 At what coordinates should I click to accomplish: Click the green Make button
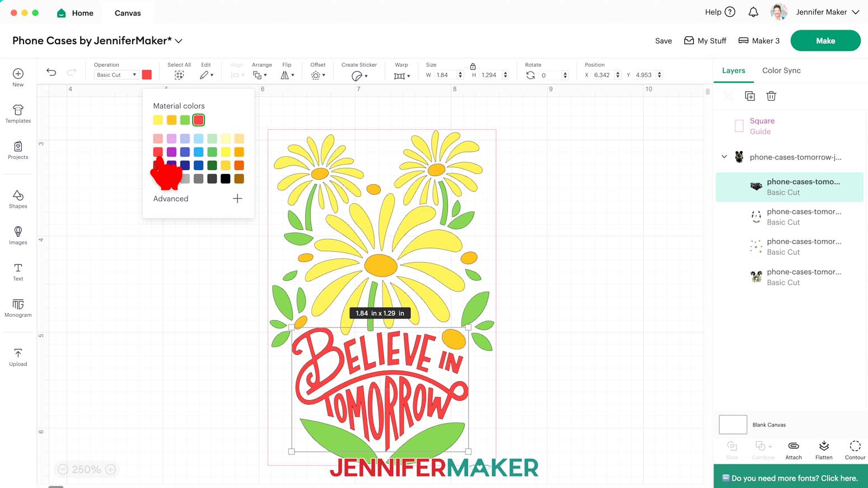tap(825, 41)
